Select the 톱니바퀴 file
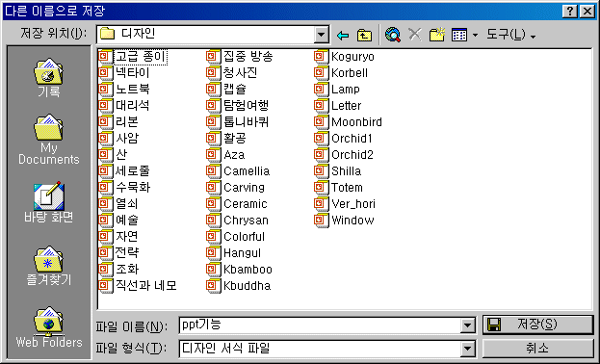This screenshot has height=364, width=600. pyautogui.click(x=238, y=122)
